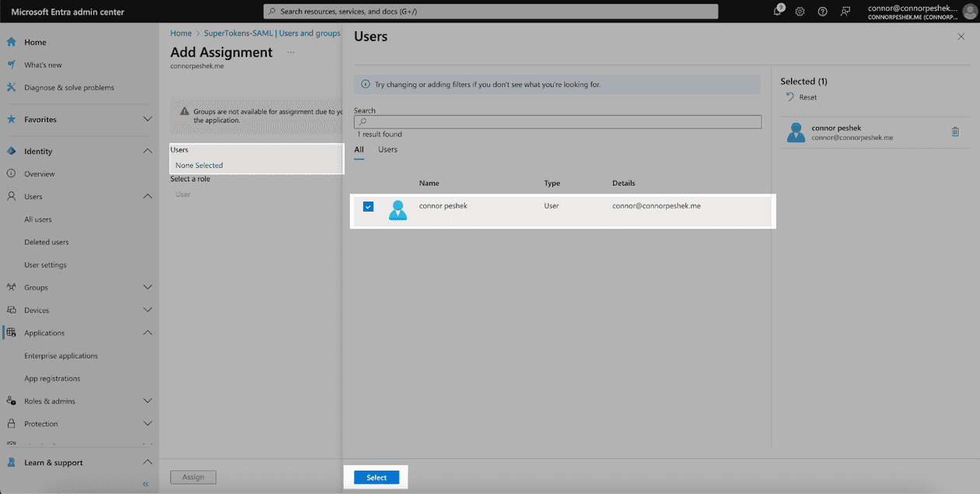The height and width of the screenshot is (494, 980).
Task: Click the help question mark icon
Action: tap(822, 12)
